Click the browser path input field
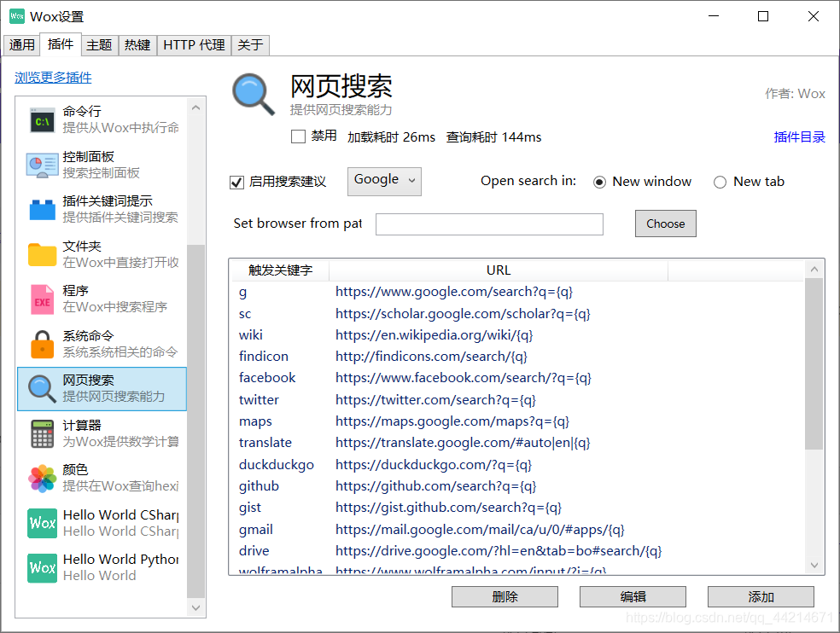The height and width of the screenshot is (633, 840). point(489,224)
